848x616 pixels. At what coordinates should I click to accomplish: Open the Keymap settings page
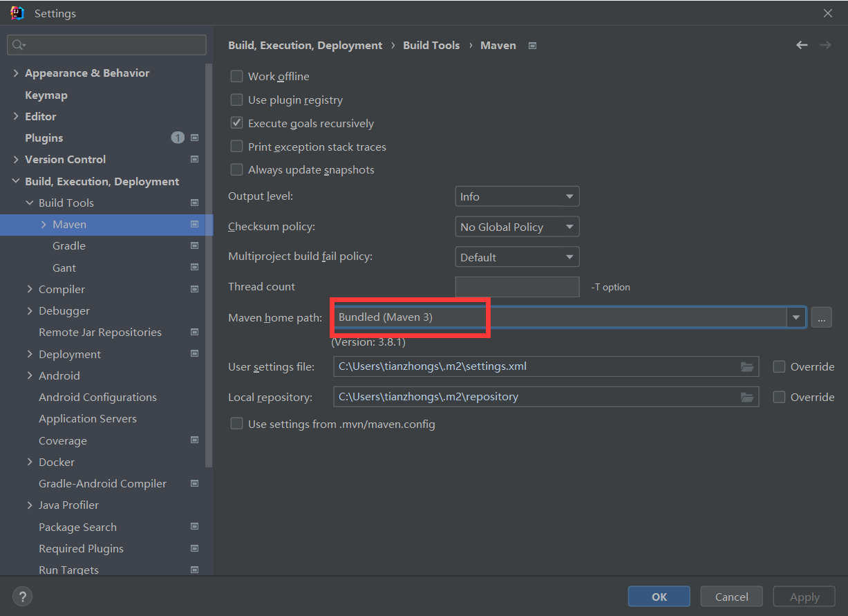point(46,95)
